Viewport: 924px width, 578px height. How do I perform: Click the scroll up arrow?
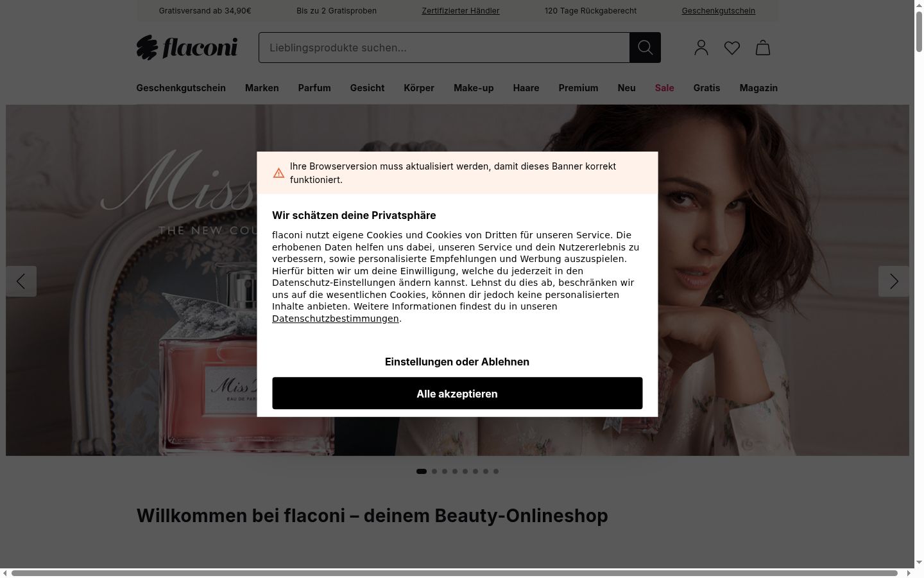click(919, 5)
